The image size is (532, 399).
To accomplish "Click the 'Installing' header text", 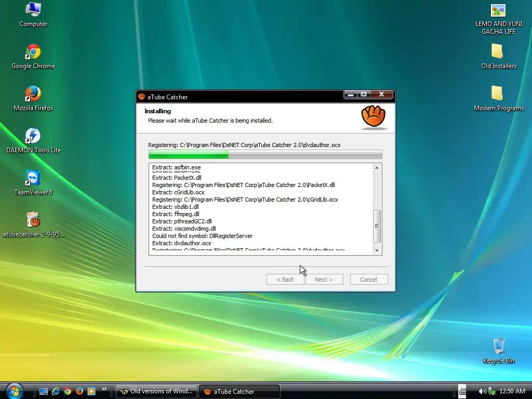I will pos(158,111).
